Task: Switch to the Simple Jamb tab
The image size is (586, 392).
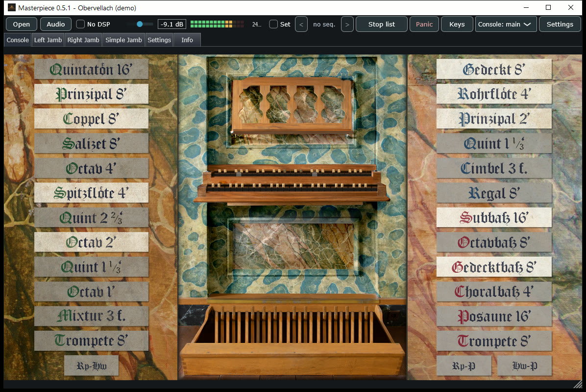Action: tap(123, 40)
